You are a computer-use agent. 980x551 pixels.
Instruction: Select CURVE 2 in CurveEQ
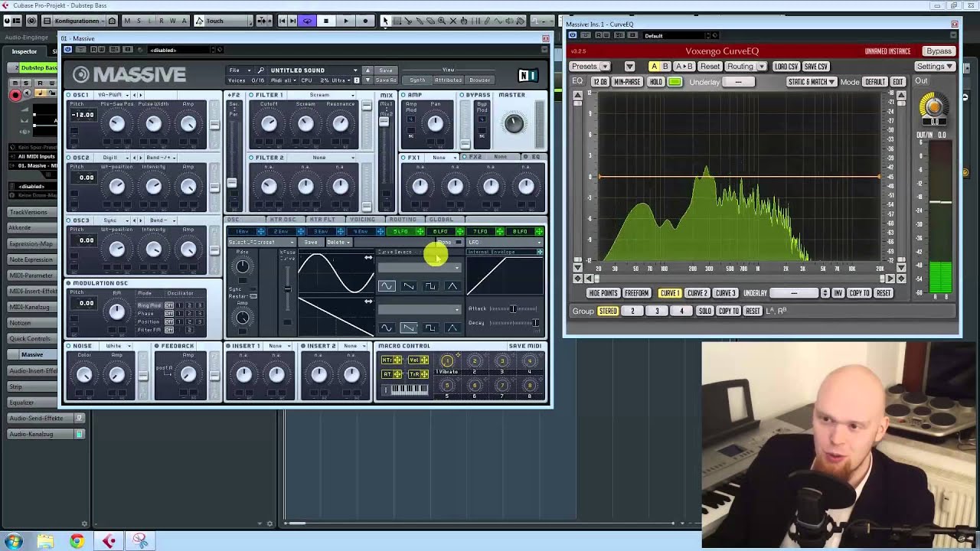coord(697,293)
